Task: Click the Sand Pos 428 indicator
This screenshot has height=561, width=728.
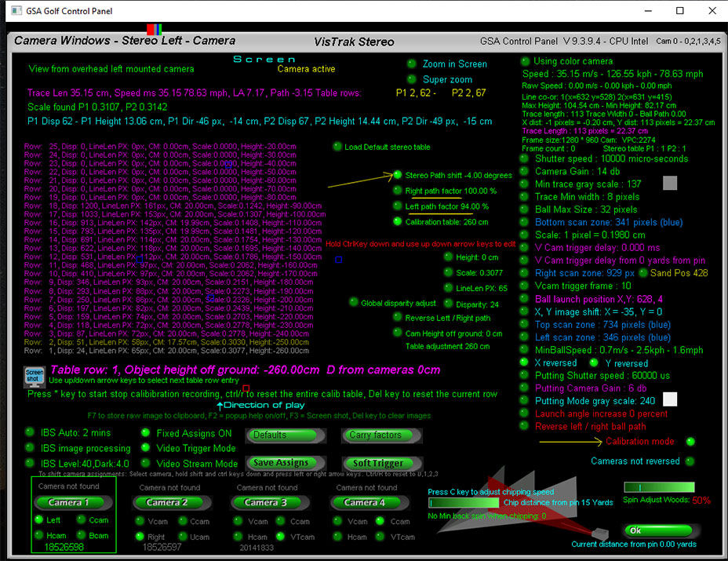Action: tap(643, 273)
